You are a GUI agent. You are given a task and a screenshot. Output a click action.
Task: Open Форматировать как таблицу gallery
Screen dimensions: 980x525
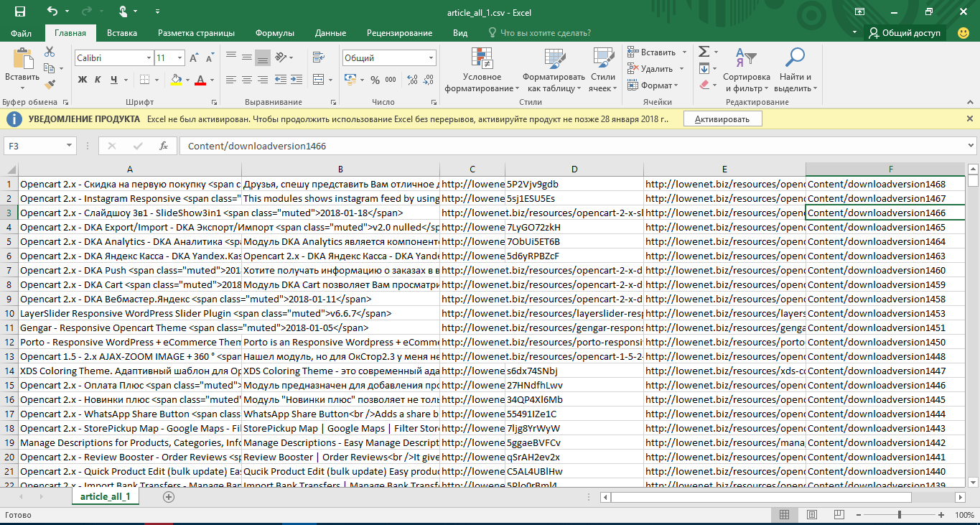pos(553,70)
